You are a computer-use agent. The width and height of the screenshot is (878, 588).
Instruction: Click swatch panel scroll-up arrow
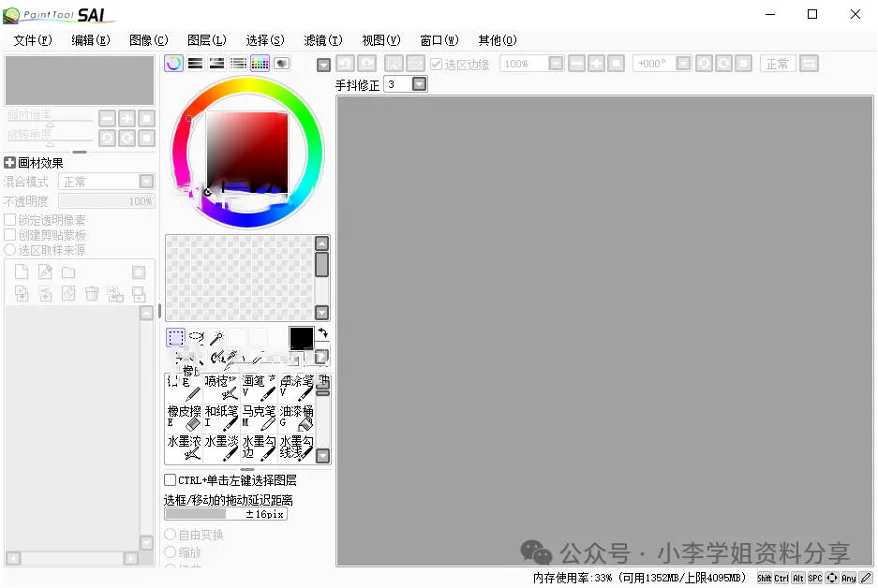322,243
